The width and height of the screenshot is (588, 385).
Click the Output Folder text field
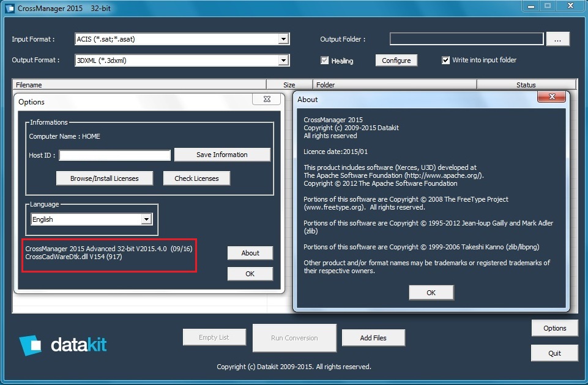(x=466, y=39)
